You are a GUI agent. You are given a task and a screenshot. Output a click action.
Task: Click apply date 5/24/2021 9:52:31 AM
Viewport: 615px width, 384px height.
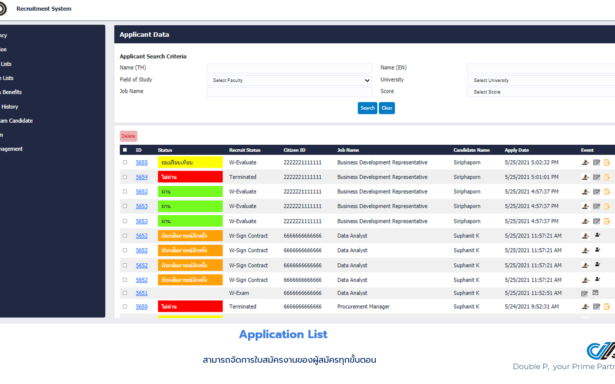pyautogui.click(x=531, y=307)
